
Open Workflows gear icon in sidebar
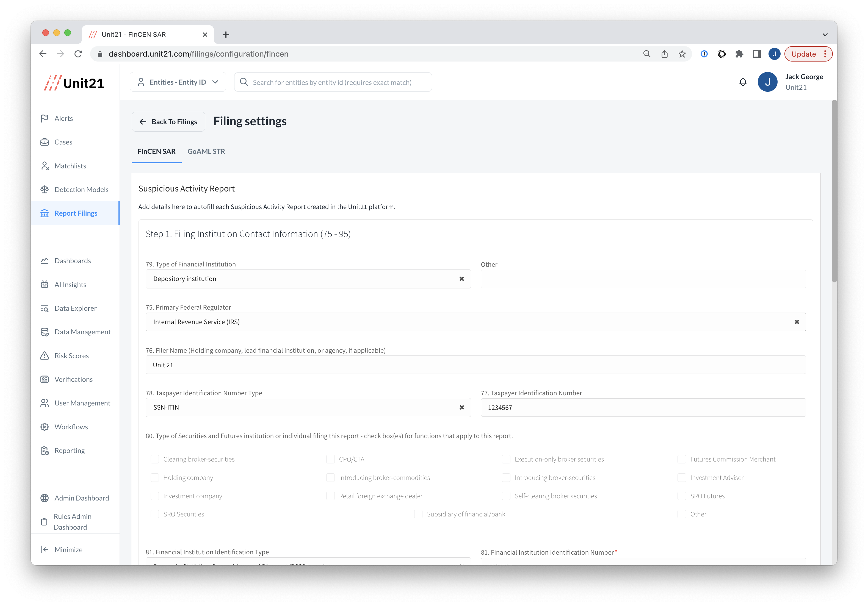click(x=45, y=427)
